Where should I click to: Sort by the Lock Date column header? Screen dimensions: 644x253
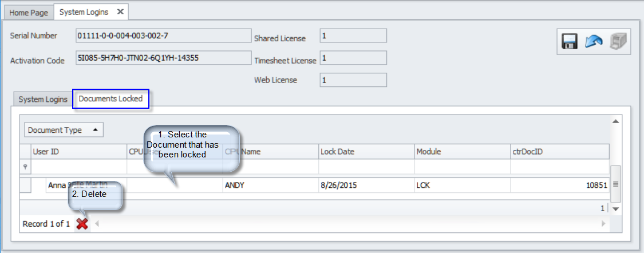tap(366, 152)
